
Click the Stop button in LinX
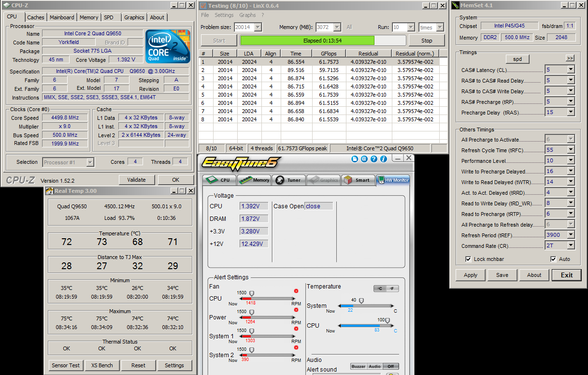tap(427, 41)
